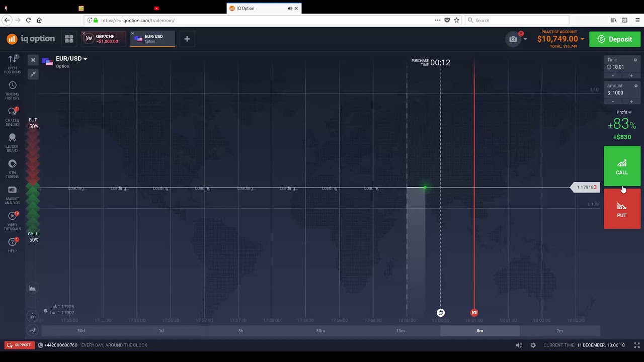Select the 15m time range

[x=400, y=331]
